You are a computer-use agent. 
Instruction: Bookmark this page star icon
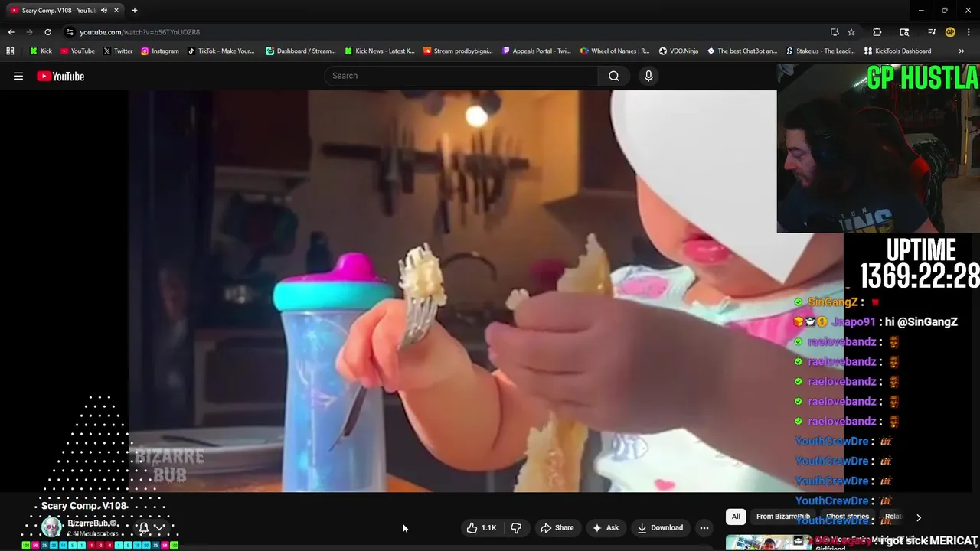point(851,32)
